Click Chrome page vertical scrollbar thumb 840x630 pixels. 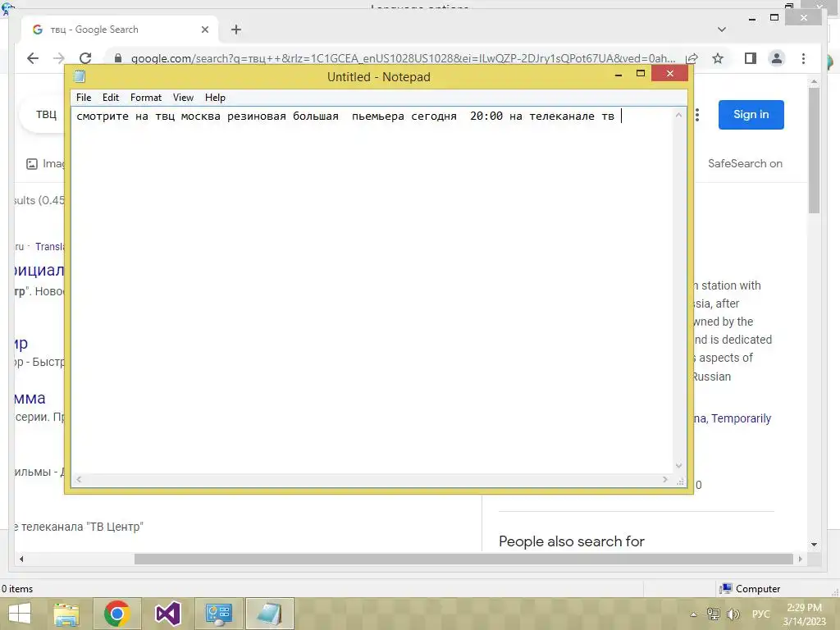click(814, 150)
